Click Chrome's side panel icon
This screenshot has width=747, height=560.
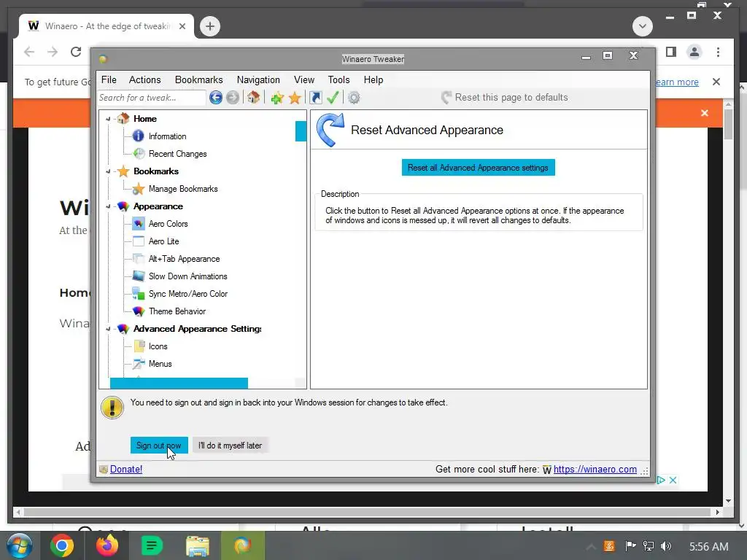pos(671,52)
